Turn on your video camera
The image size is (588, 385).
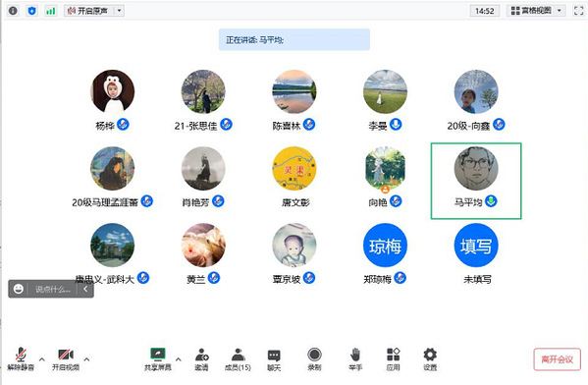coord(66,359)
